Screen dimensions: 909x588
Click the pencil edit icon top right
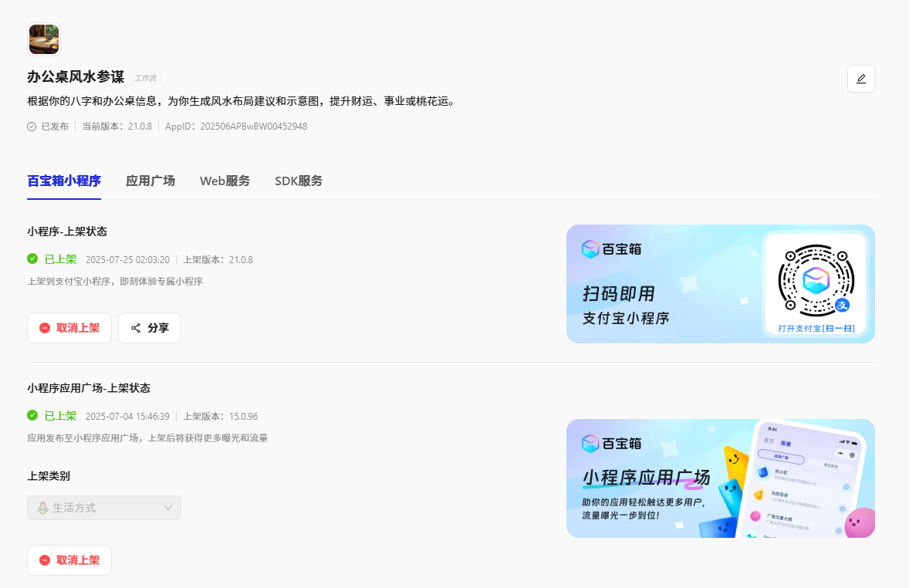tap(860, 78)
